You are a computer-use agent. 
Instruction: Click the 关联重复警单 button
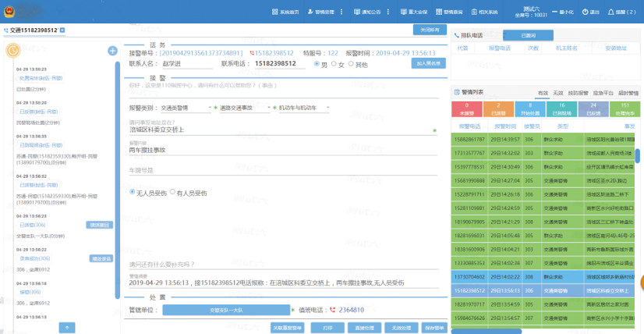288,328
